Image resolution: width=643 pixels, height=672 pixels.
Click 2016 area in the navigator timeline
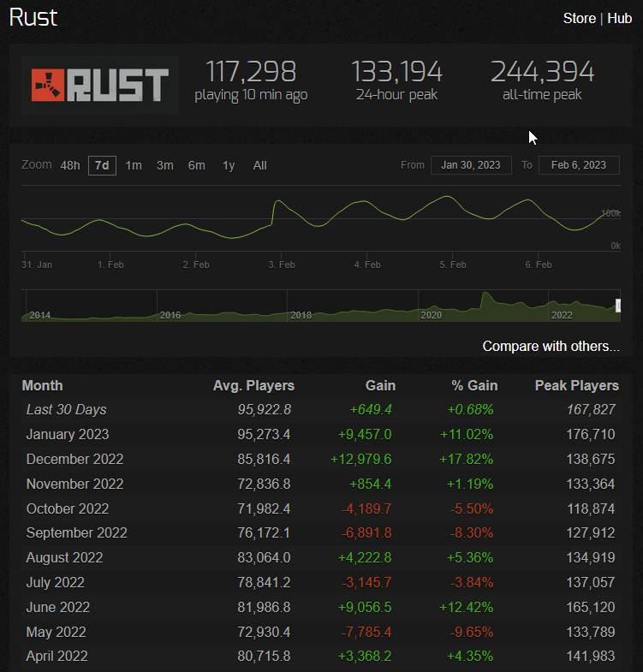170,315
